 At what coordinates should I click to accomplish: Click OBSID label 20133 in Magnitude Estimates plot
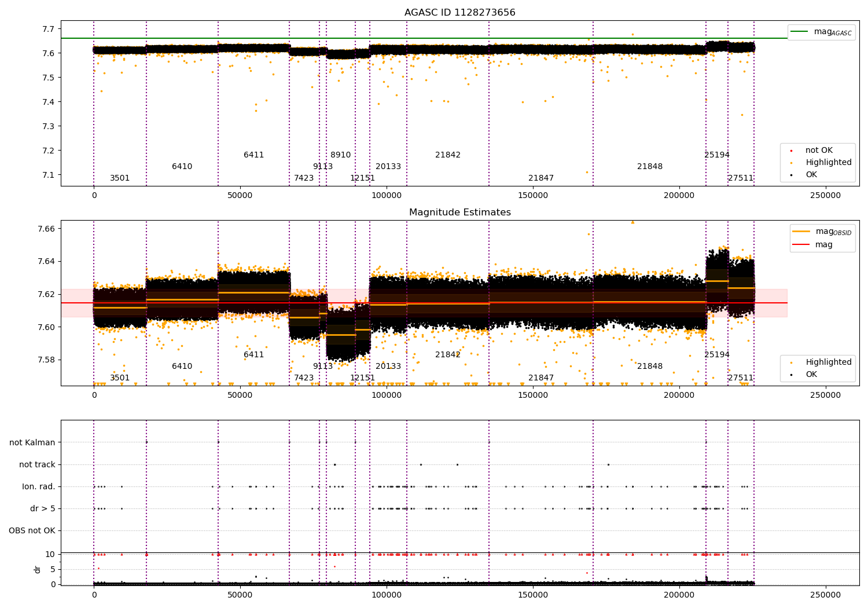pos(388,367)
